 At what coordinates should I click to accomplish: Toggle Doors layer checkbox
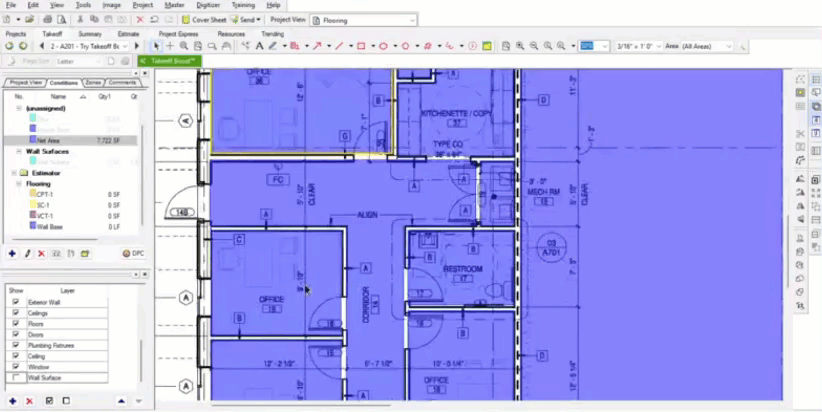pos(16,334)
